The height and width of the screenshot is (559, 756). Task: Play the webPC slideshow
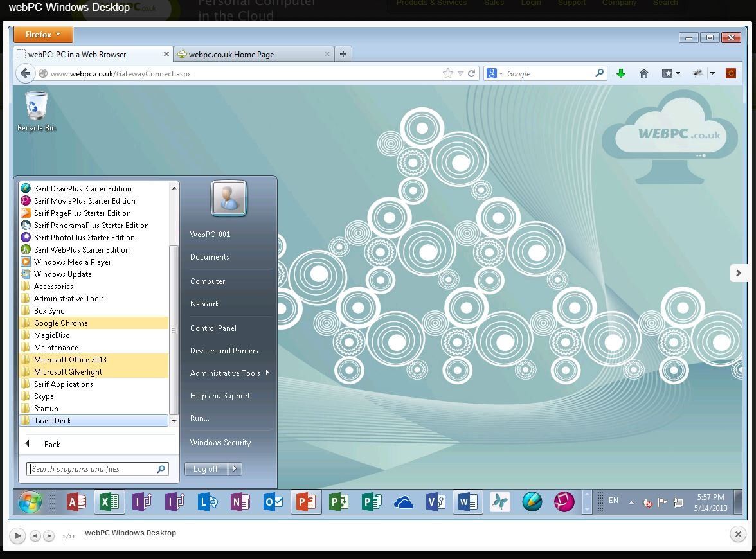click(17, 535)
